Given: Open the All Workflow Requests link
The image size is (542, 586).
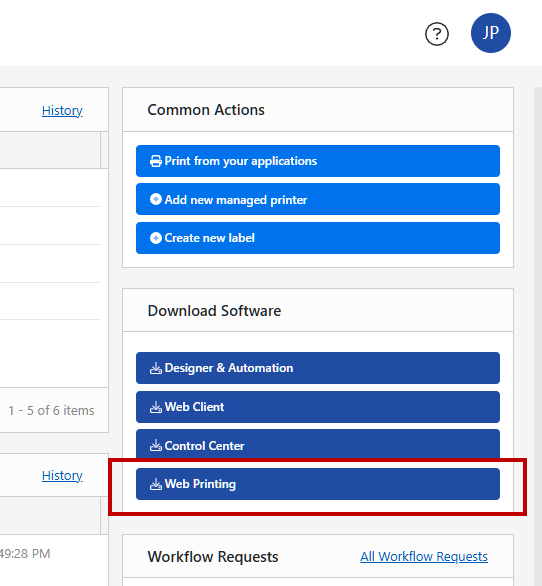Looking at the screenshot, I should (x=424, y=556).
